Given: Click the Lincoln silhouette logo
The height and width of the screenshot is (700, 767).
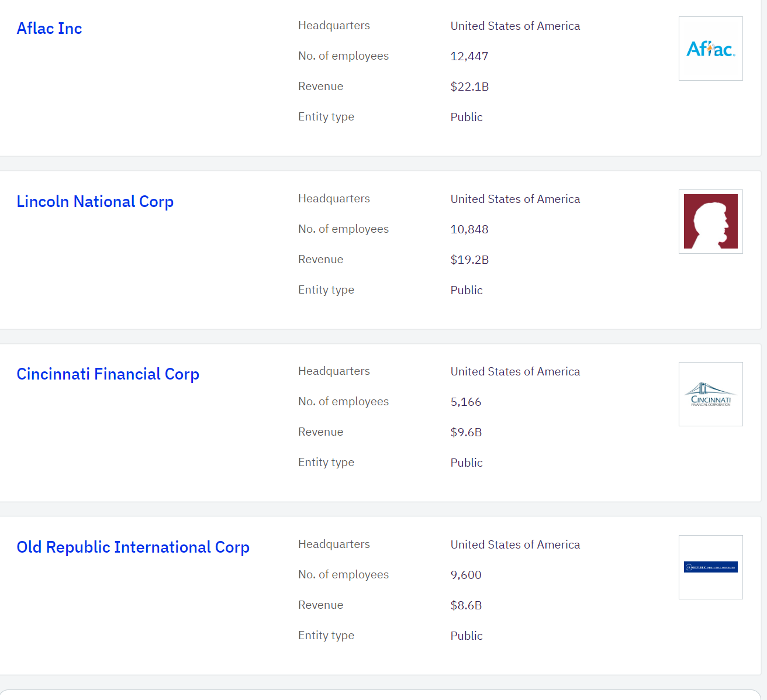Looking at the screenshot, I should tap(710, 222).
